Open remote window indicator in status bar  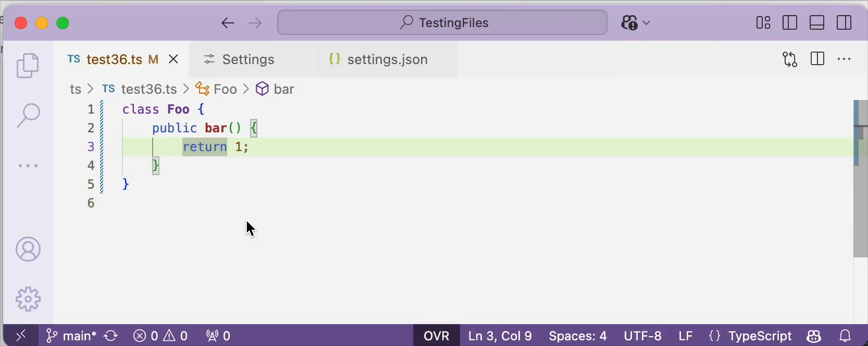21,336
